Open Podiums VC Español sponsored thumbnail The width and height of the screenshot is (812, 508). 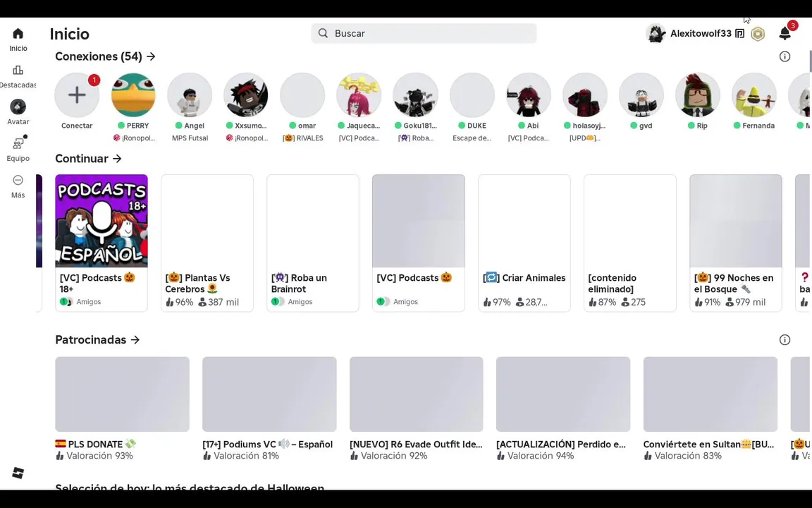pyautogui.click(x=269, y=394)
